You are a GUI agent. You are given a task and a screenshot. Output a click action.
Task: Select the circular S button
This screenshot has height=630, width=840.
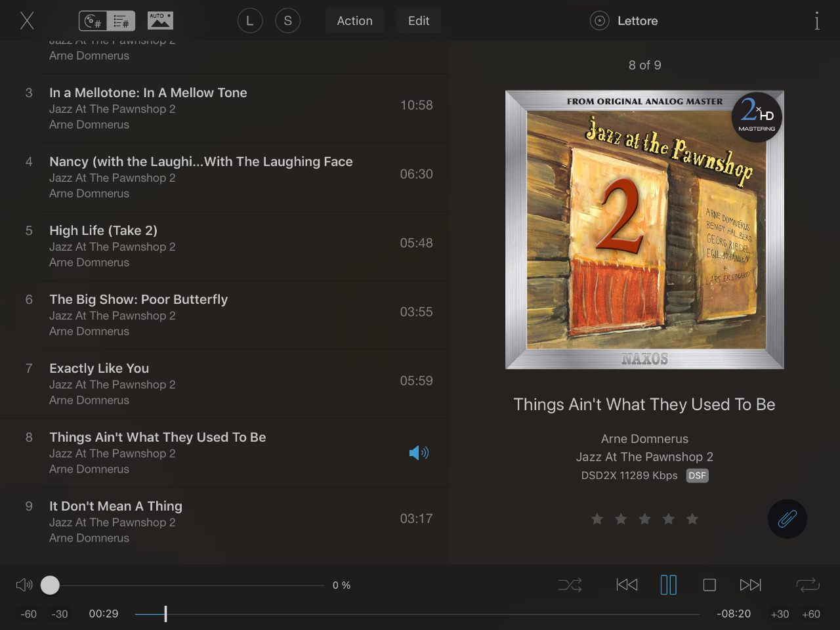288,21
